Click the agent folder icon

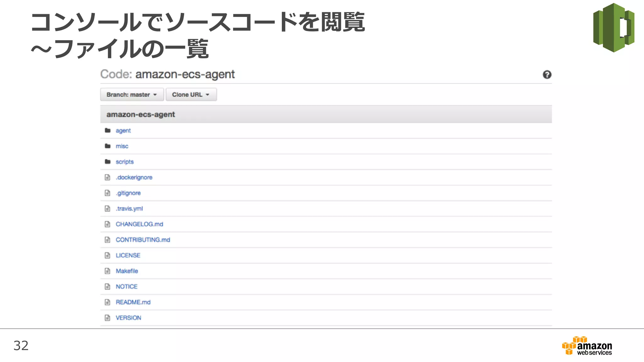click(x=108, y=130)
